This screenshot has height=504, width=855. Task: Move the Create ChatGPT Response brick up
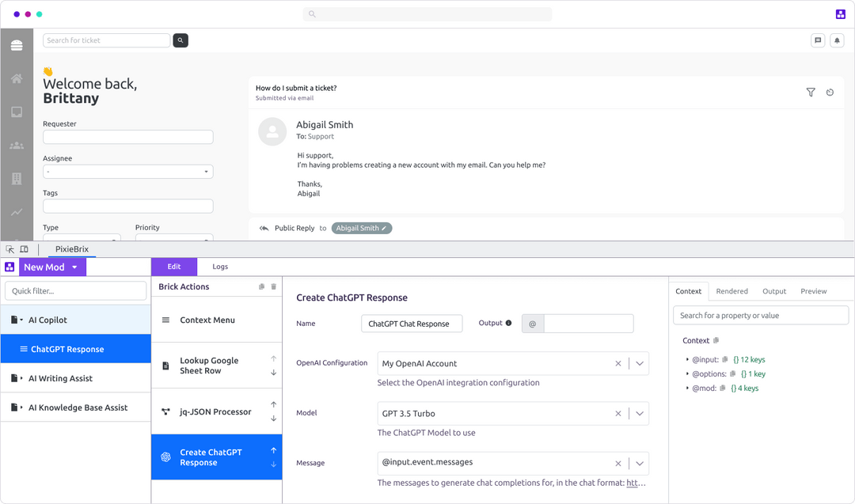(273, 451)
